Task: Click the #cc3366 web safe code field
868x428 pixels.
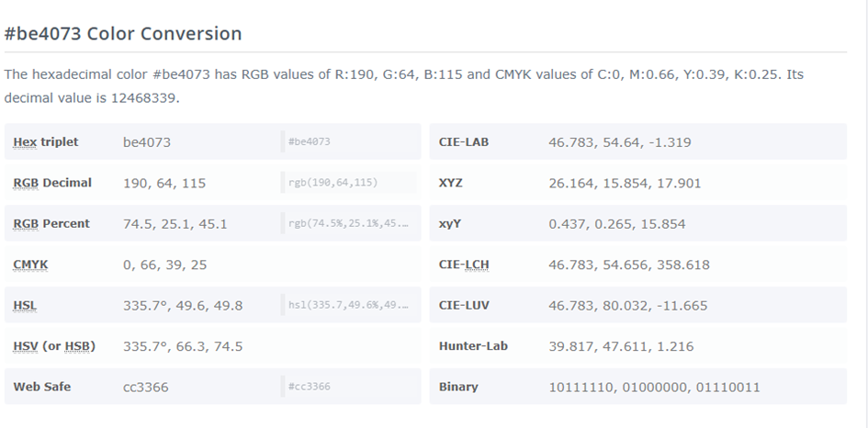Action: 348,387
